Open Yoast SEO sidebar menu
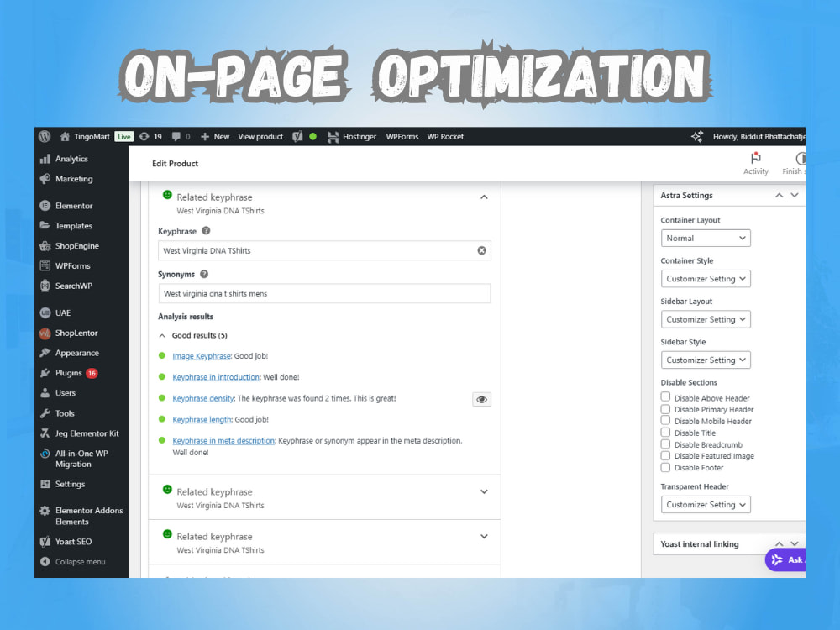The image size is (840, 630). click(73, 542)
